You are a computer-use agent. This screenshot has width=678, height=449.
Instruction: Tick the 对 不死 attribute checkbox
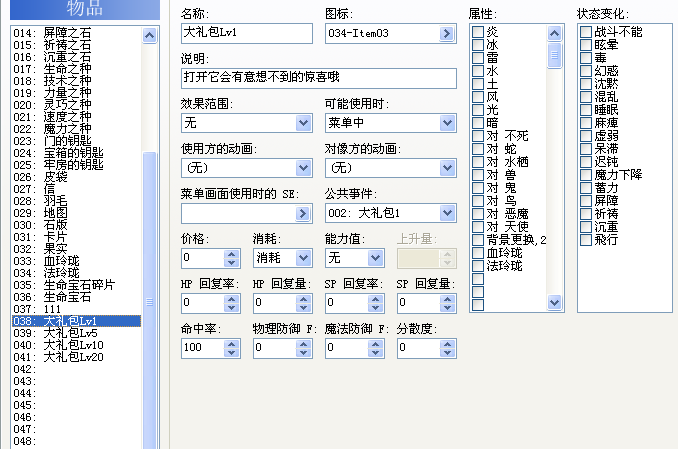coord(478,136)
